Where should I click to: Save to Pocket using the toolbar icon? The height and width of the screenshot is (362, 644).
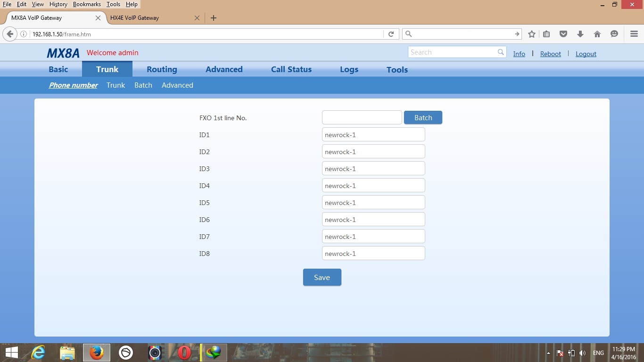point(563,34)
